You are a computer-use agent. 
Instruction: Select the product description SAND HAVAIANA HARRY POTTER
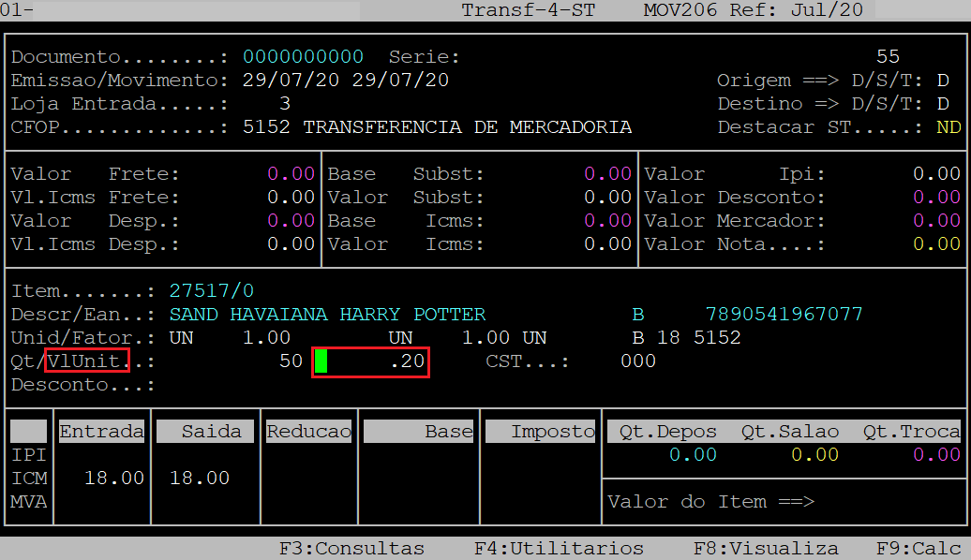327,315
